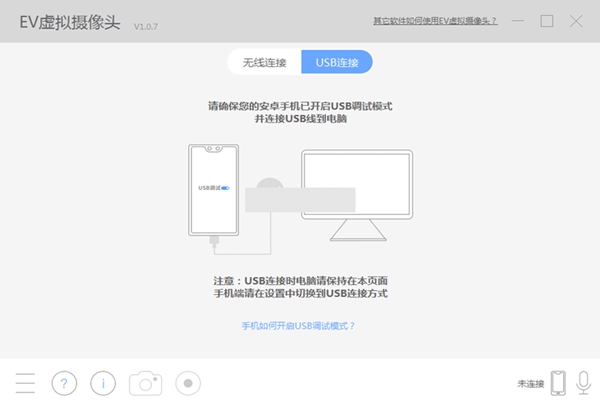Click the 未连接 status text

tap(530, 384)
